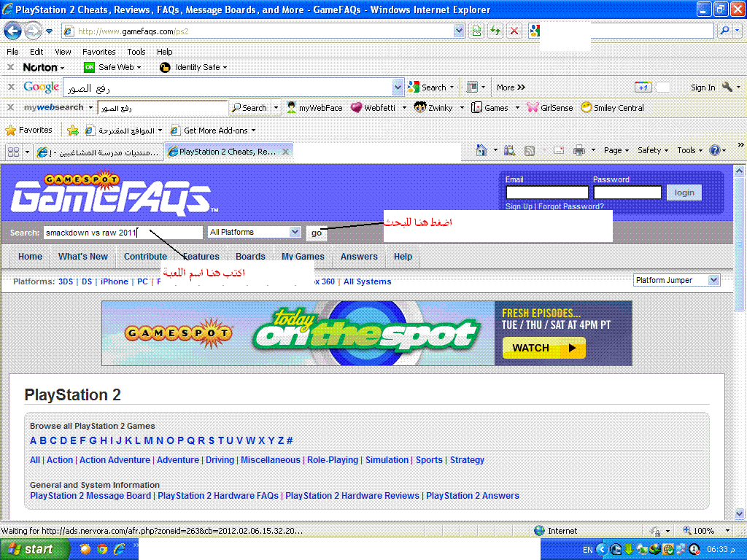Image resolution: width=747 pixels, height=560 pixels.
Task: Click the go search button
Action: point(317,233)
